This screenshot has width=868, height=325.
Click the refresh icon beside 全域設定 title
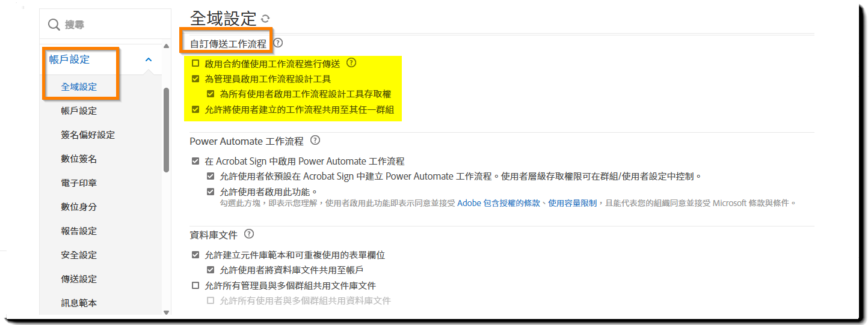point(265,19)
